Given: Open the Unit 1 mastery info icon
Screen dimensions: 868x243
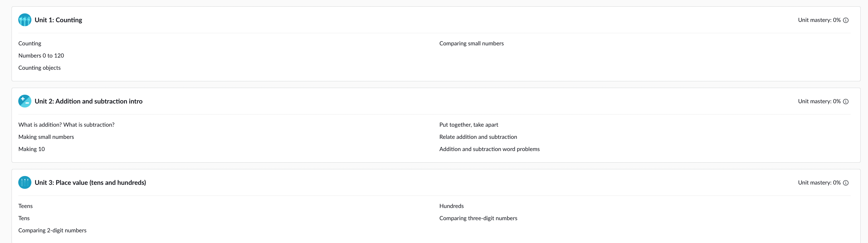Looking at the screenshot, I should click(846, 20).
